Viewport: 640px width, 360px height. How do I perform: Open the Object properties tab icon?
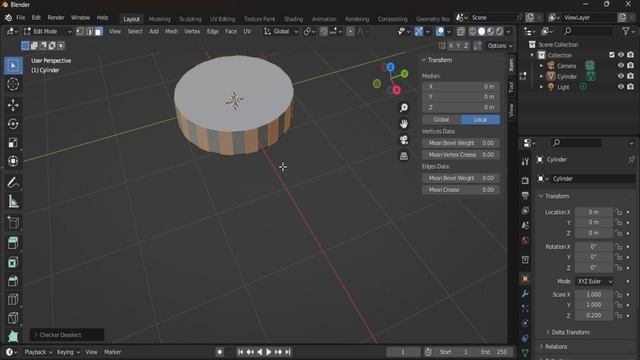tap(525, 279)
